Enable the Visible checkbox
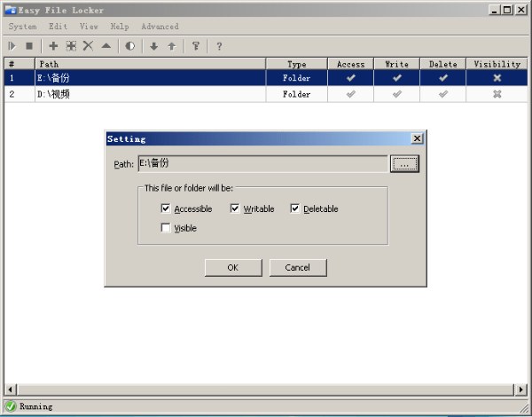This screenshot has width=532, height=417. (166, 227)
